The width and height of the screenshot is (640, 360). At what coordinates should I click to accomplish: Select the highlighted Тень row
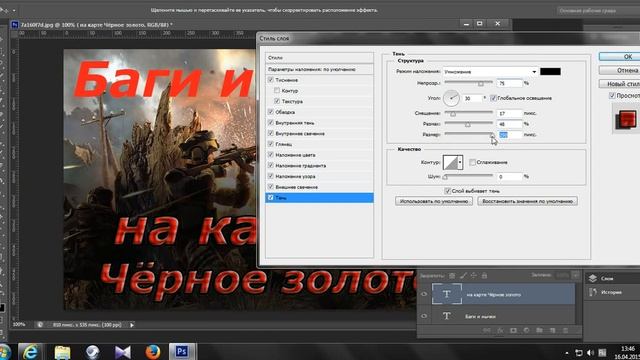(x=319, y=198)
